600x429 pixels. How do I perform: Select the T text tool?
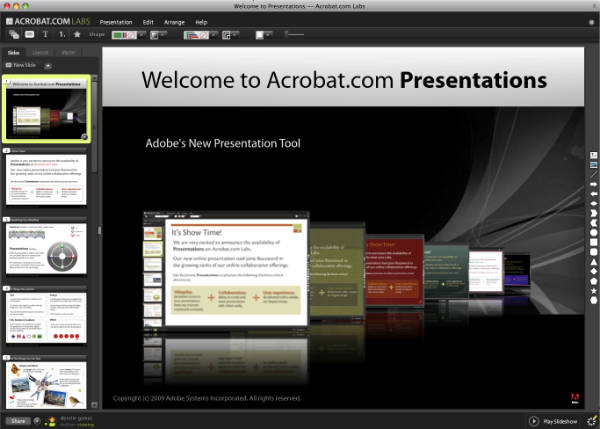pos(45,34)
